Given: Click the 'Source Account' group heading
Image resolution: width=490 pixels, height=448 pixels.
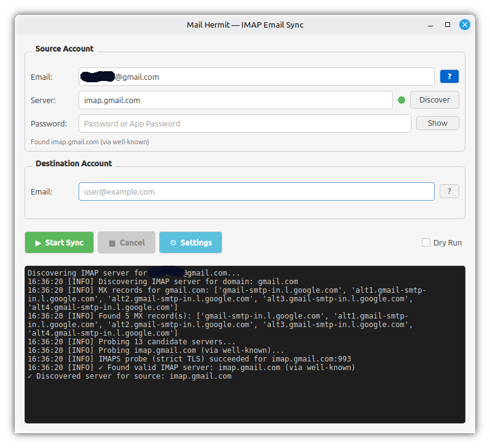Looking at the screenshot, I should click(64, 48).
